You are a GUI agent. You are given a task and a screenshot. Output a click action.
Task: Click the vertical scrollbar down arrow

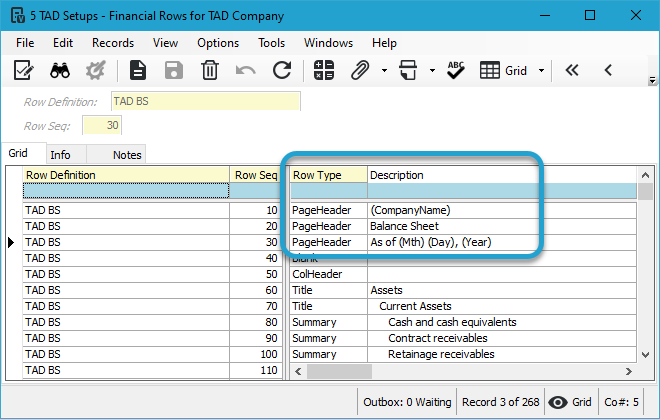click(x=645, y=355)
